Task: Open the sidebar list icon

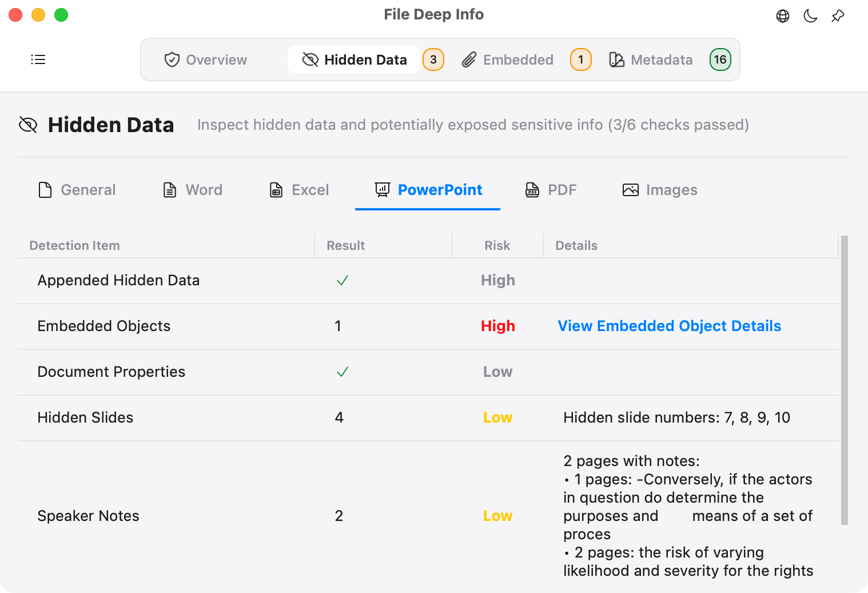Action: click(x=38, y=59)
